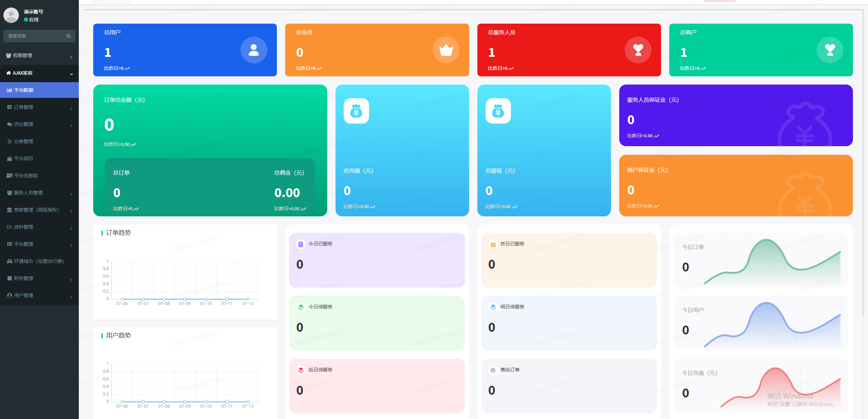
Task: Click the crown icon in 总会员 card
Action: 446,50
